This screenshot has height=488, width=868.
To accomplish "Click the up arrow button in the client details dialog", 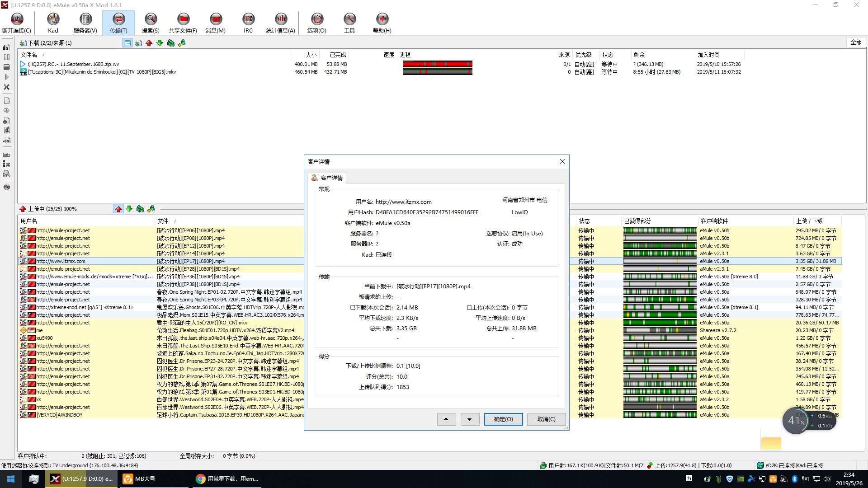I will pyautogui.click(x=446, y=419).
